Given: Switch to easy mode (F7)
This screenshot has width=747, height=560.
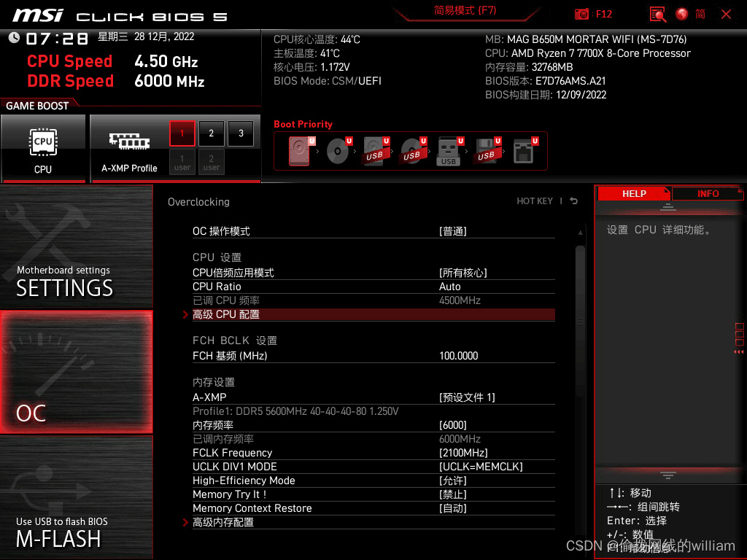Looking at the screenshot, I should 465,10.
